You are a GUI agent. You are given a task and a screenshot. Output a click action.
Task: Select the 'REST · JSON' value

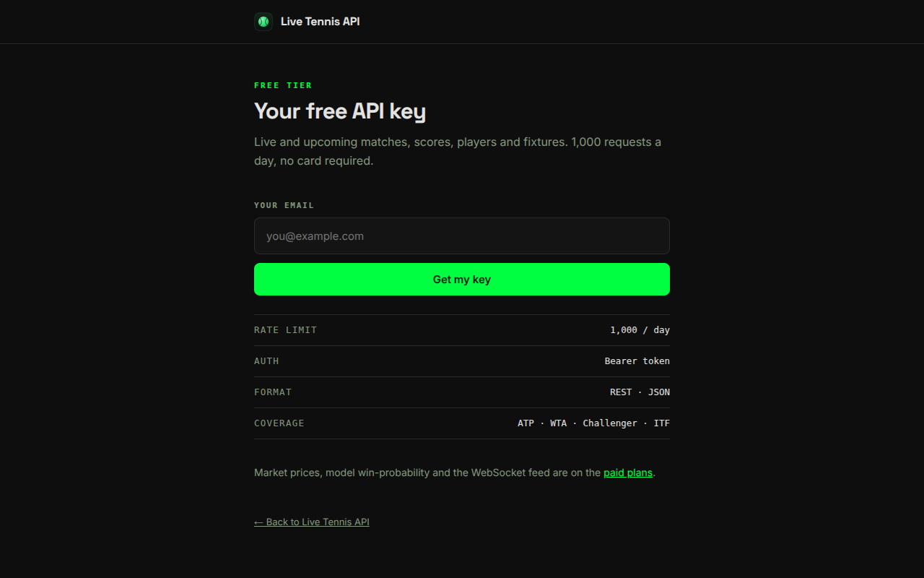pyautogui.click(x=640, y=392)
